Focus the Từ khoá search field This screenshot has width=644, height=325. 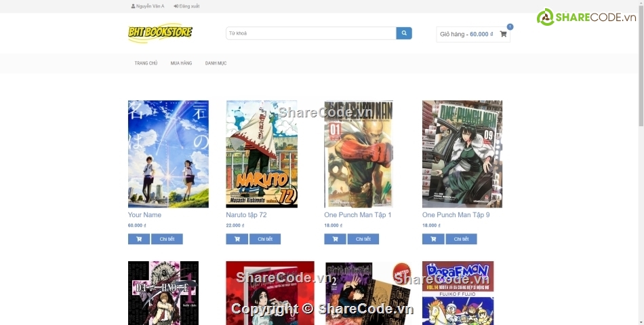[311, 33]
